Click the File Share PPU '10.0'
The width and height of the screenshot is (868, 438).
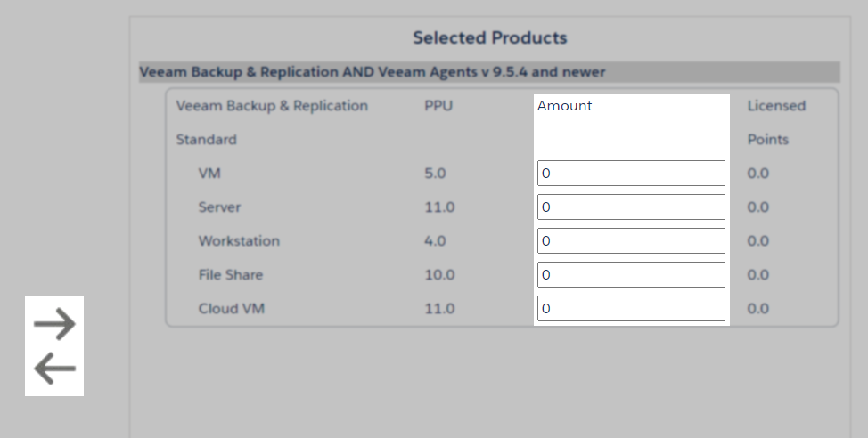pos(439,274)
